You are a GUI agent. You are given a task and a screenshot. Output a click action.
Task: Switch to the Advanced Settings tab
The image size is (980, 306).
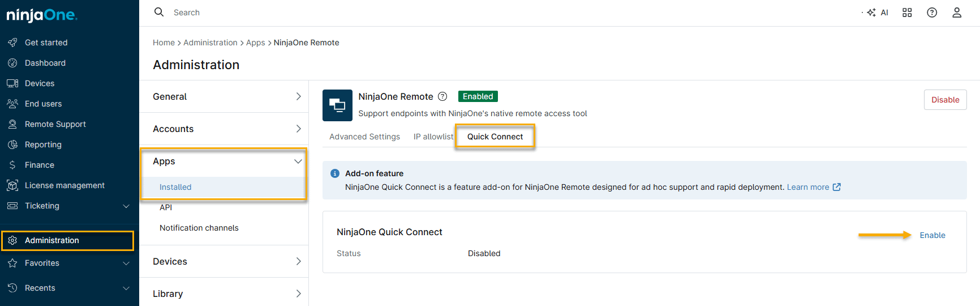click(x=364, y=137)
